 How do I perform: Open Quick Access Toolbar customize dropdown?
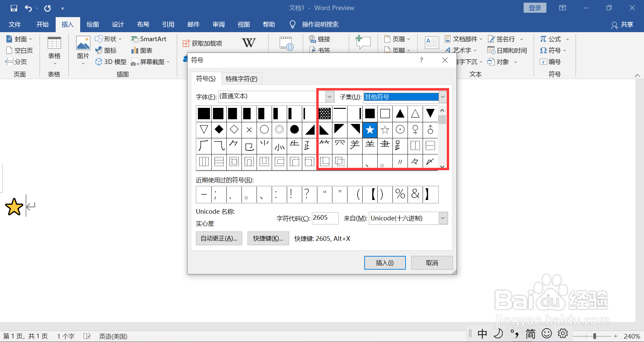62,8
